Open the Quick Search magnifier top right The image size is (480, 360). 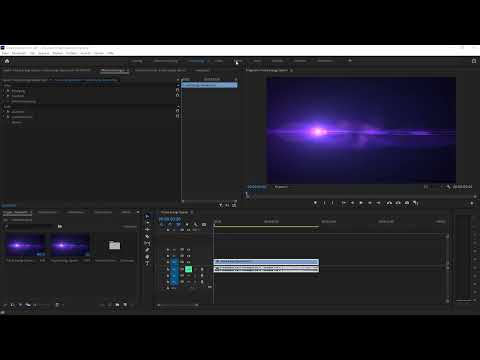pyautogui.click(x=474, y=61)
